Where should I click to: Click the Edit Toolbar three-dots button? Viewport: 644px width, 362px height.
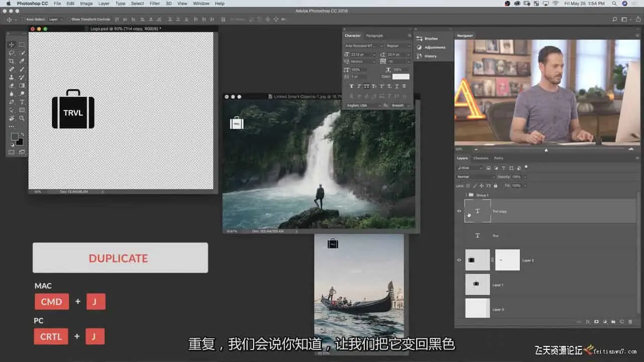(x=12, y=127)
